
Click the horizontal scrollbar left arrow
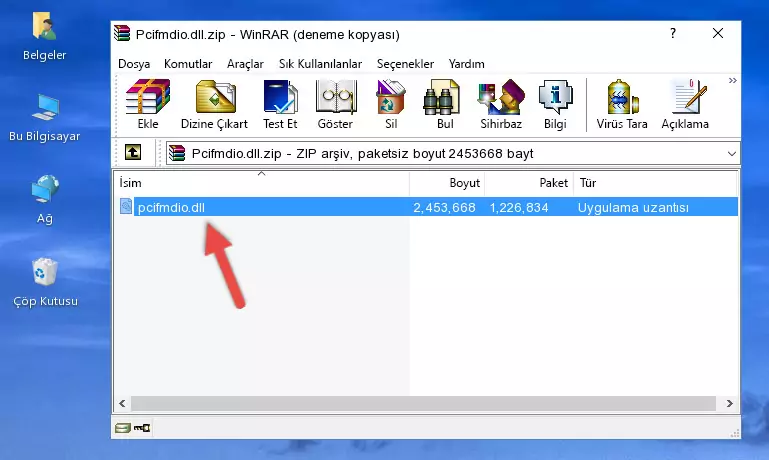click(122, 403)
